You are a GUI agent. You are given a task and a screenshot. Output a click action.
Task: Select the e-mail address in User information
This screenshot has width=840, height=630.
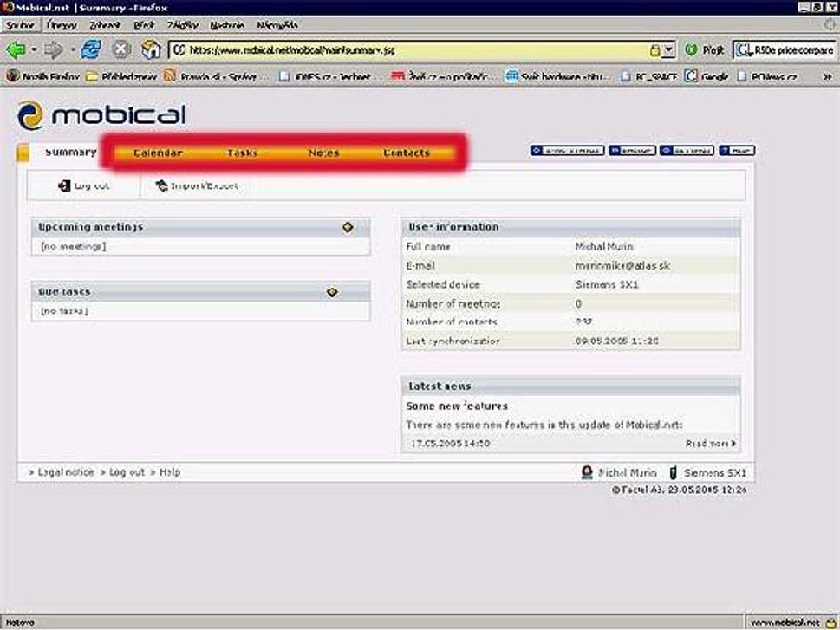(622, 265)
